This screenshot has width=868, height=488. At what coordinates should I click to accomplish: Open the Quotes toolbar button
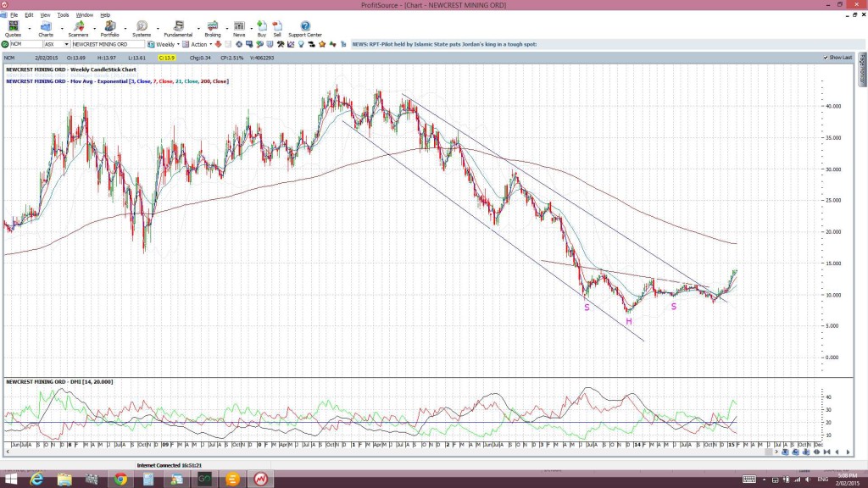pos(13,29)
